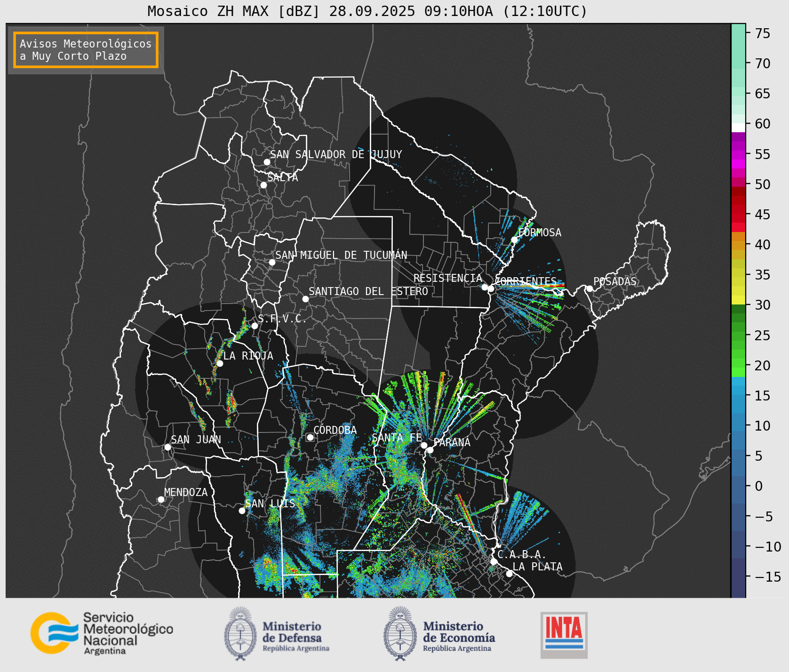
Task: Click the FORMOSA label text
Action: (x=540, y=232)
